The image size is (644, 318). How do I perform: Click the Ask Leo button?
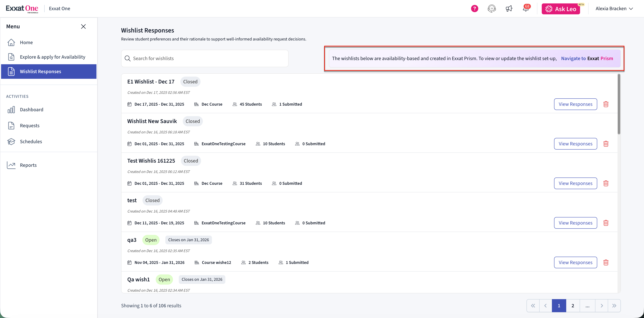click(x=561, y=9)
